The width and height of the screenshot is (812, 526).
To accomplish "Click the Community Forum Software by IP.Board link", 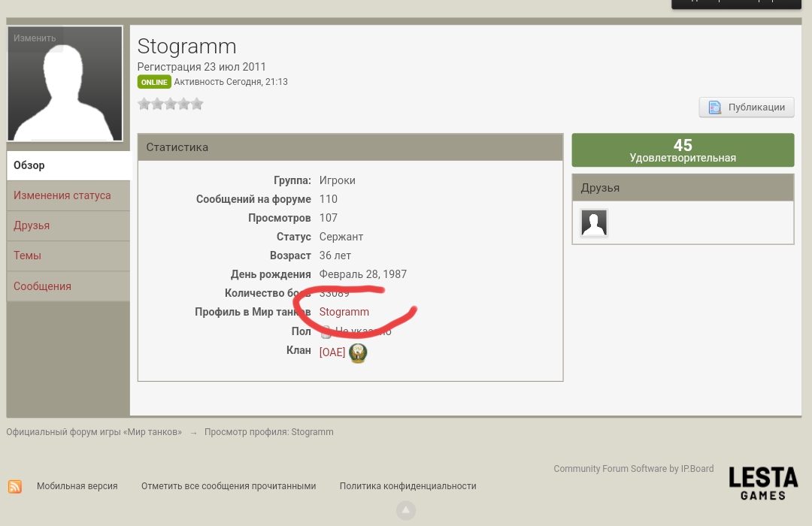I will coord(633,469).
